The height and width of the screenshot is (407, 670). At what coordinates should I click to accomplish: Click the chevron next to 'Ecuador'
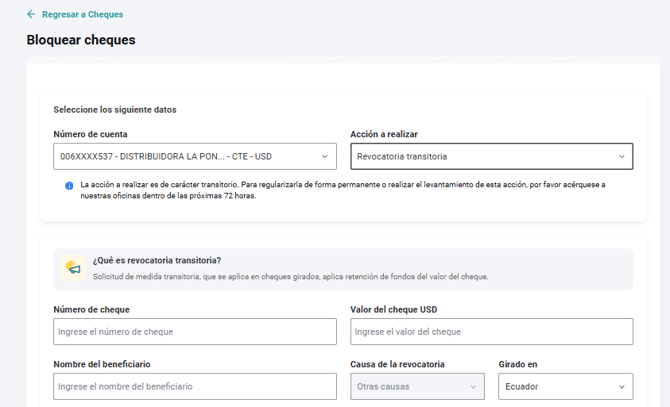tap(621, 386)
